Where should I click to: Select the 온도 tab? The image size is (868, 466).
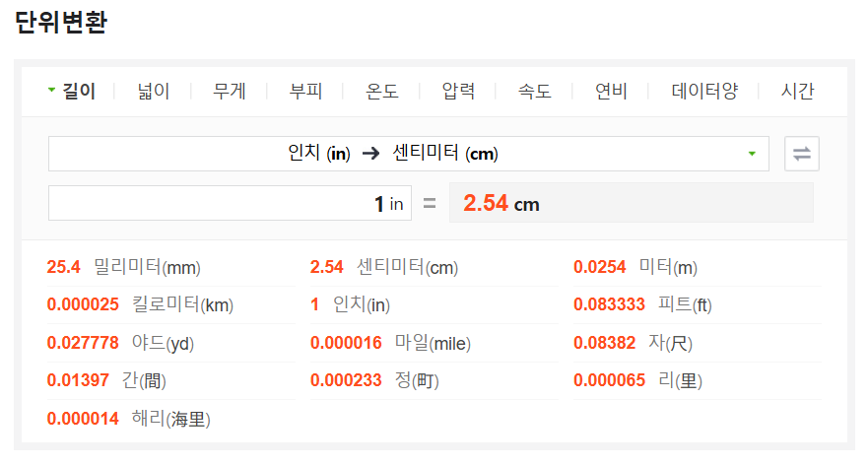(382, 91)
